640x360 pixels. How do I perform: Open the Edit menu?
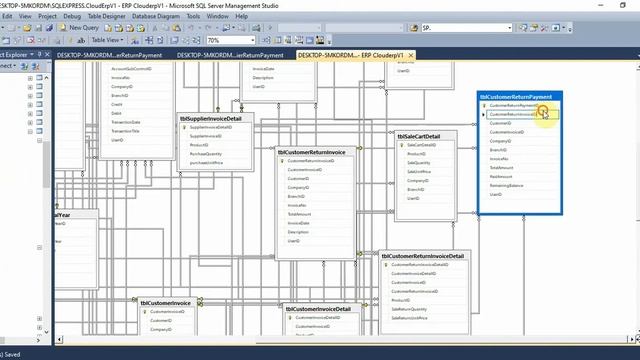point(7,16)
